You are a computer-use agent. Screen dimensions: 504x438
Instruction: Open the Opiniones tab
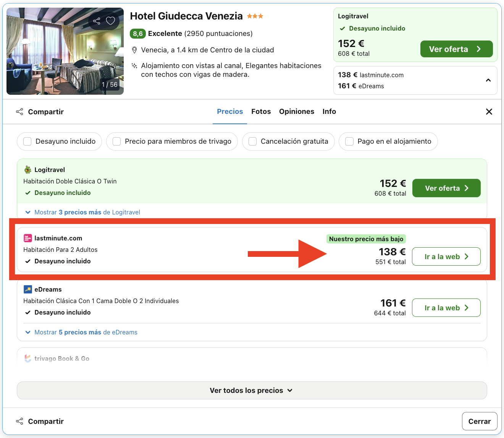pos(297,112)
